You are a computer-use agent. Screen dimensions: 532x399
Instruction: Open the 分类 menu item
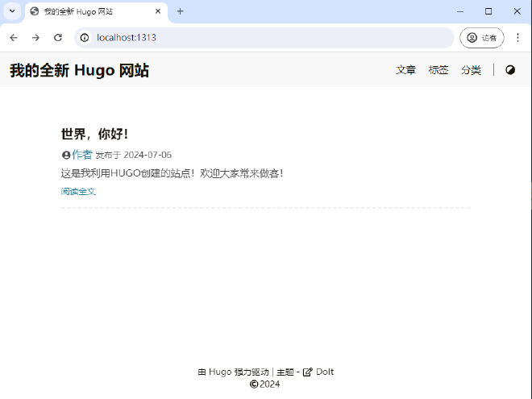(x=471, y=70)
